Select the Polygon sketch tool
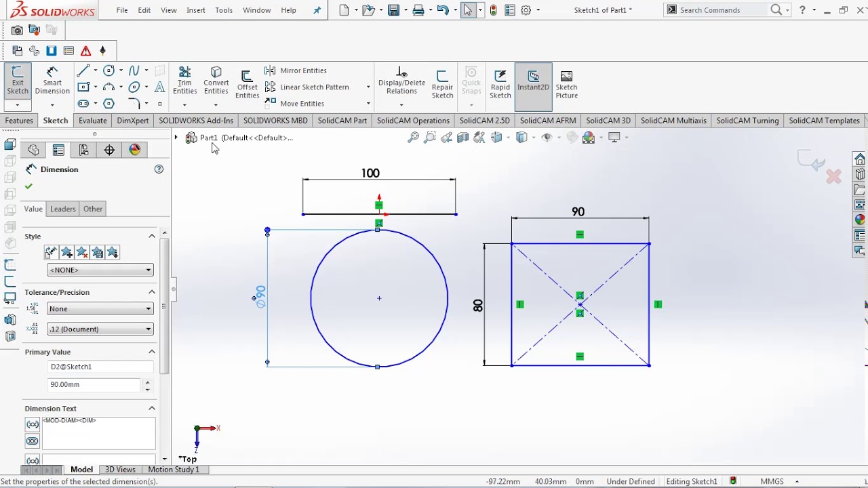 [x=108, y=104]
